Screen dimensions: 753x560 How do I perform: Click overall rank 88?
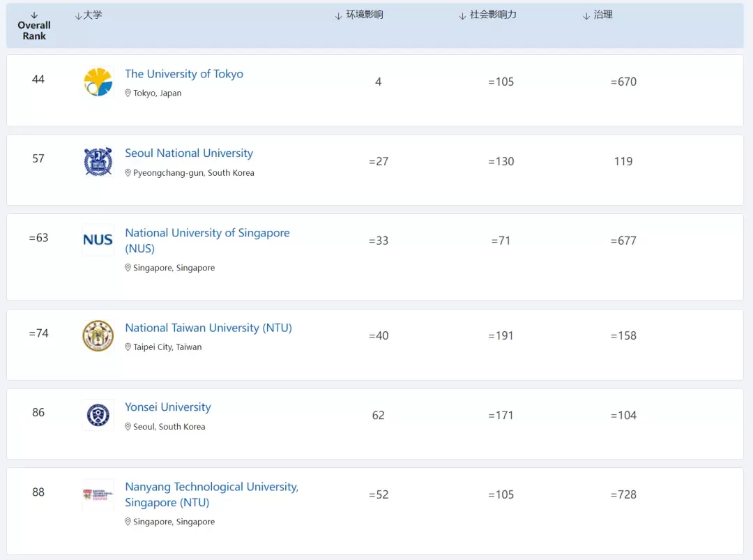click(x=38, y=492)
